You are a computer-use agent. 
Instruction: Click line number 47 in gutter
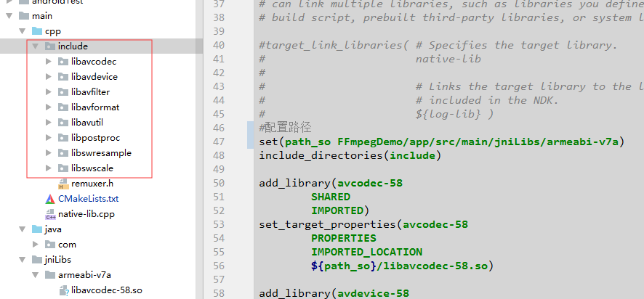[x=220, y=142]
